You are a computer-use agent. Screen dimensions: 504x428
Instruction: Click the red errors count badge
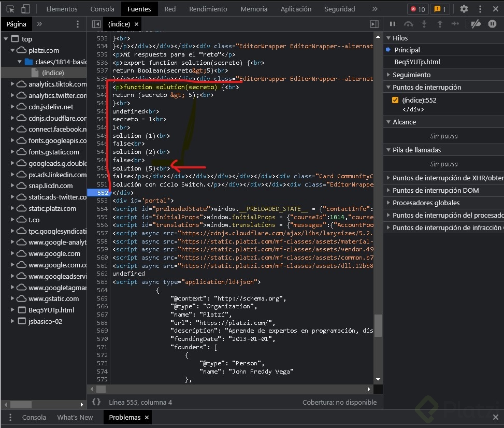click(418, 9)
